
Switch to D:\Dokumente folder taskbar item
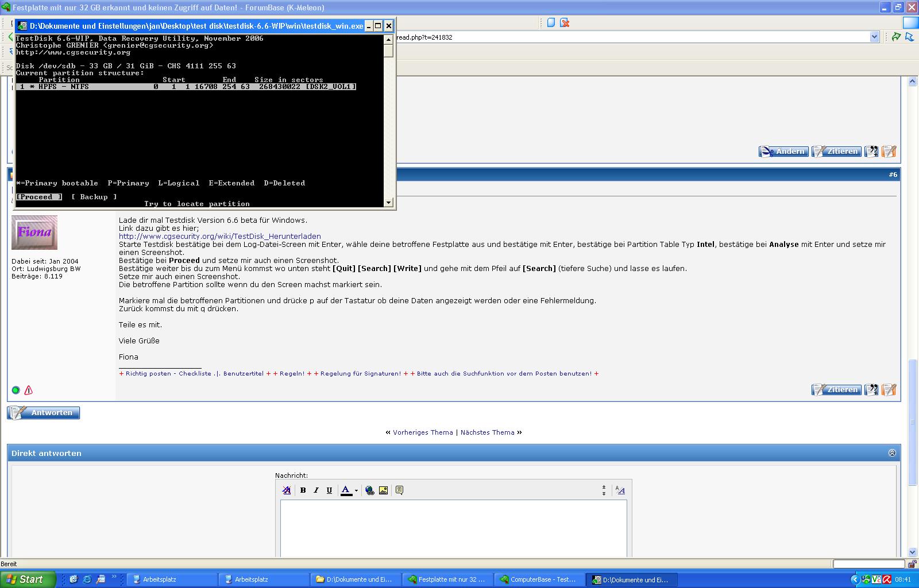pyautogui.click(x=355, y=579)
